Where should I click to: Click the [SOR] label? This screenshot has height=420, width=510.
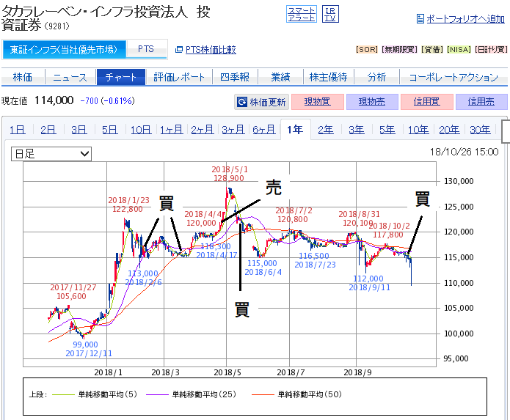pos(367,49)
